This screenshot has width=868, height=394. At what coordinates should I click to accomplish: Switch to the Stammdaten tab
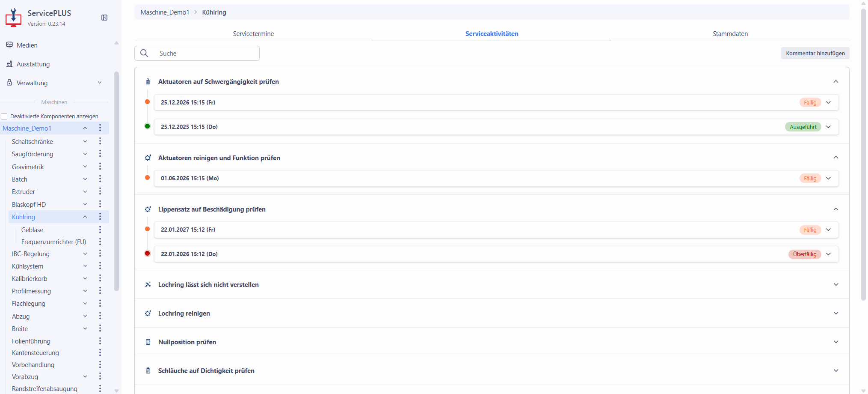tap(730, 34)
